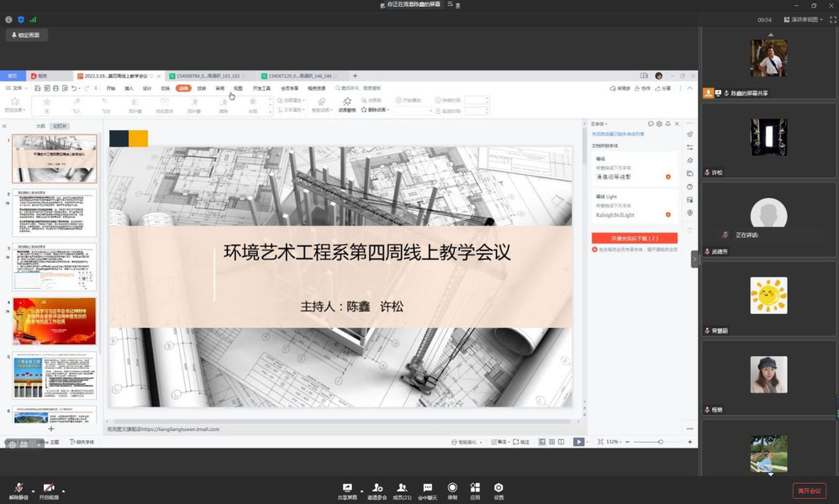Open the Invite participants icon
The image size is (839, 504).
pos(377,488)
